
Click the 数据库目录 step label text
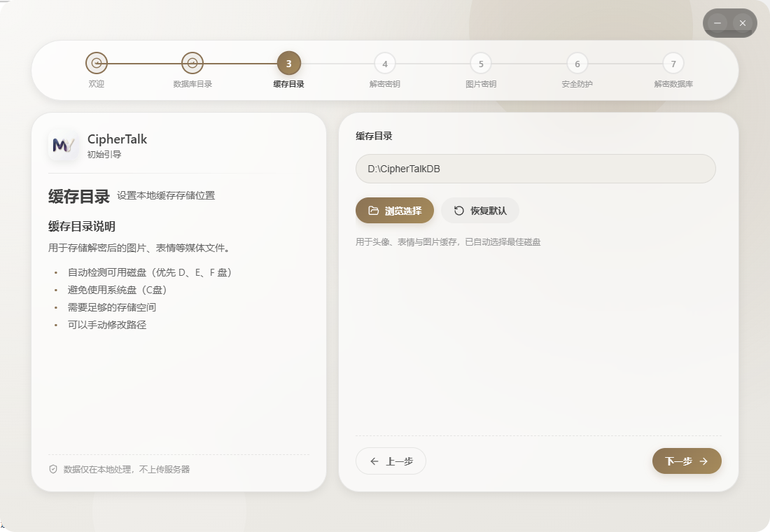point(192,83)
